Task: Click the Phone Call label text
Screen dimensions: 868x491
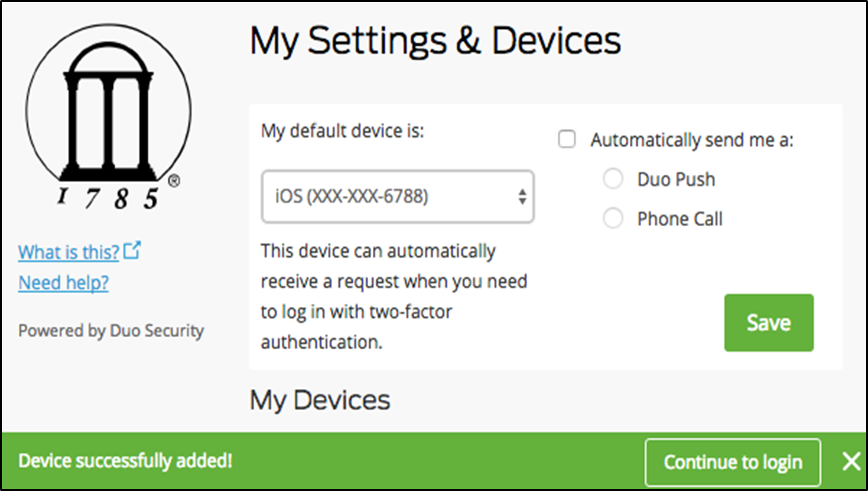Action: click(x=680, y=219)
